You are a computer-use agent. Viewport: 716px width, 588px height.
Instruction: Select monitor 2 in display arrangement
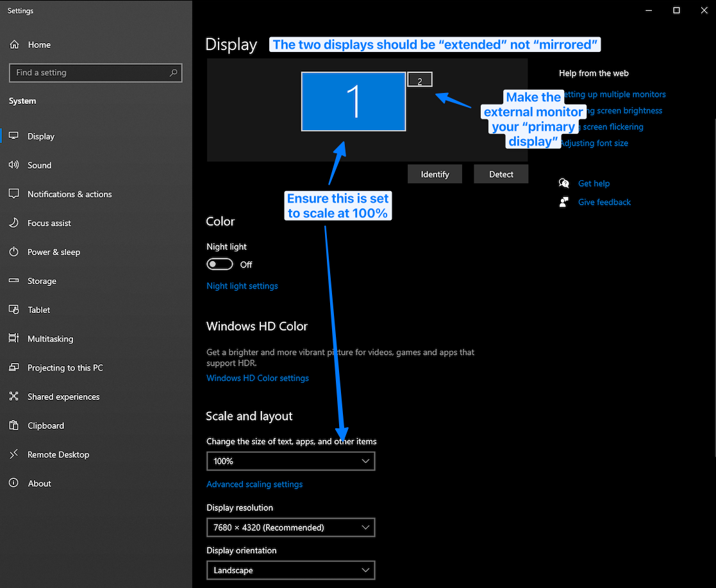(x=420, y=80)
